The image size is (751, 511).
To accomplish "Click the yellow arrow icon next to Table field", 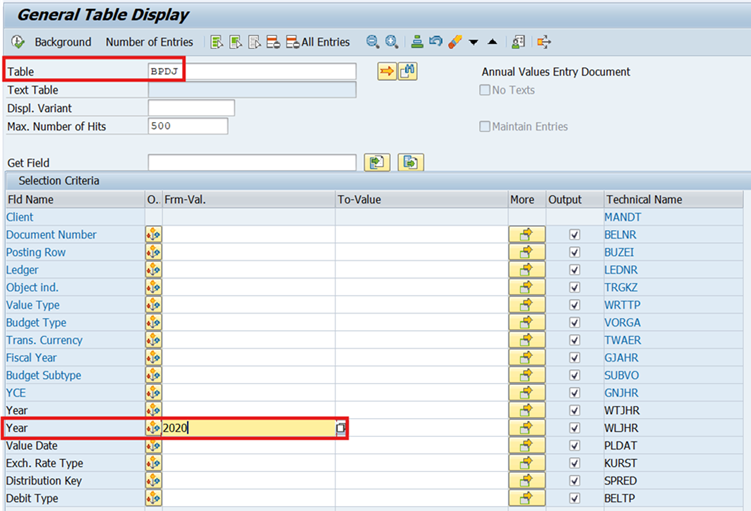I will pos(386,71).
